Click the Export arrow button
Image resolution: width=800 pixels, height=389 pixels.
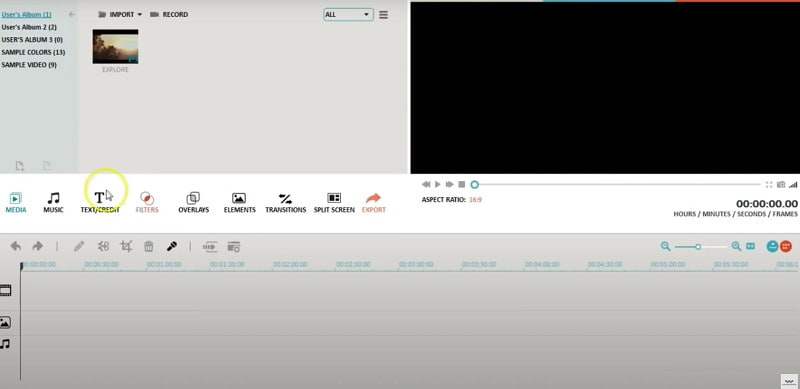click(x=373, y=203)
